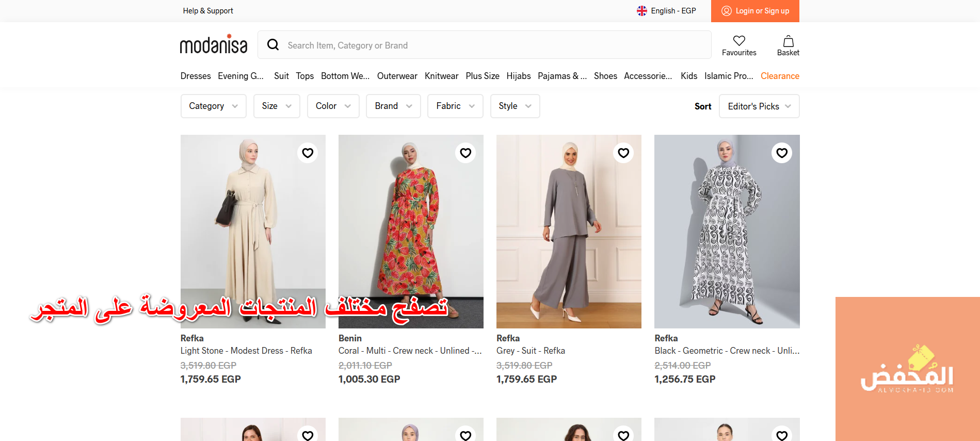Image resolution: width=980 pixels, height=441 pixels.
Task: Open the Hijabs menu category
Action: pos(518,76)
